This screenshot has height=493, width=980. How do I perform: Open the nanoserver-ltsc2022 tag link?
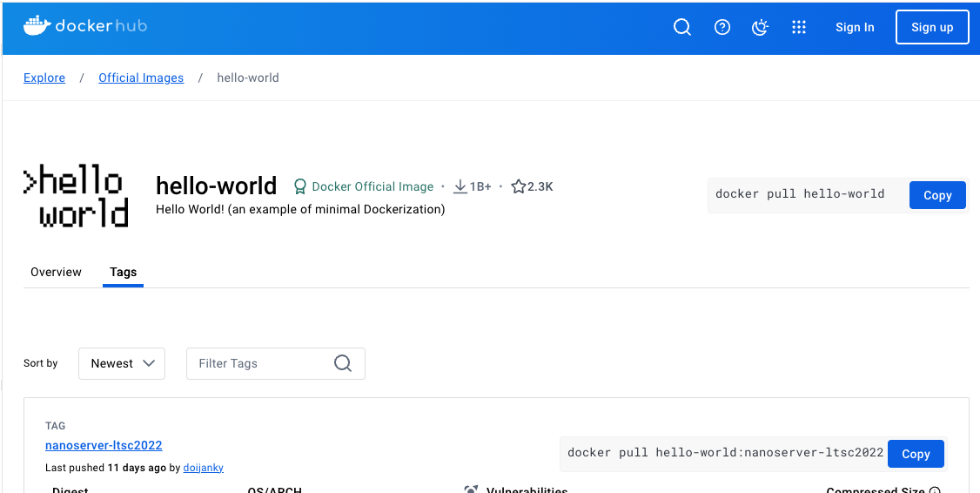coord(104,445)
